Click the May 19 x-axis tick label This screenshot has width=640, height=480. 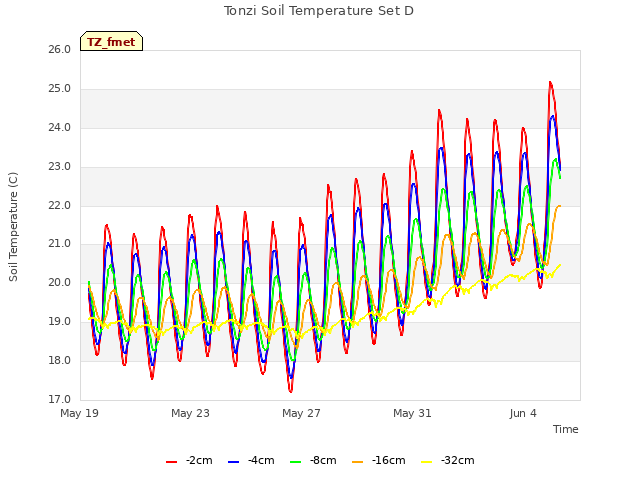(80, 413)
